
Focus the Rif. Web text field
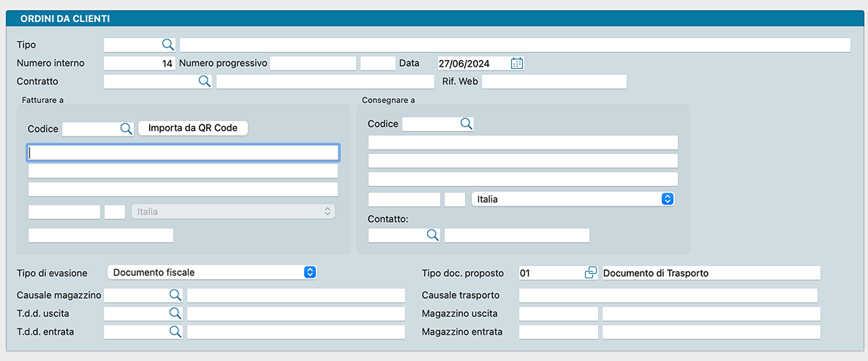(554, 81)
